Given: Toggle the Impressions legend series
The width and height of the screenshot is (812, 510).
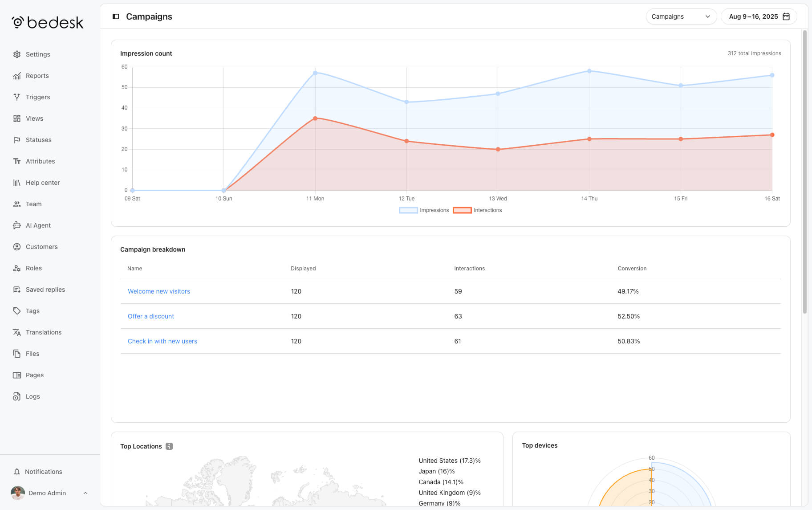Looking at the screenshot, I should [424, 210].
